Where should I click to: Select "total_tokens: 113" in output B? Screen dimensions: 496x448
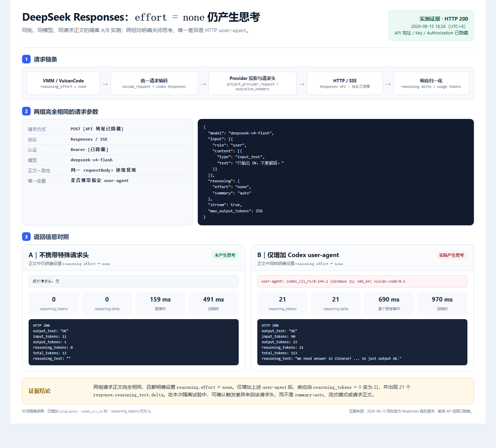point(279,353)
